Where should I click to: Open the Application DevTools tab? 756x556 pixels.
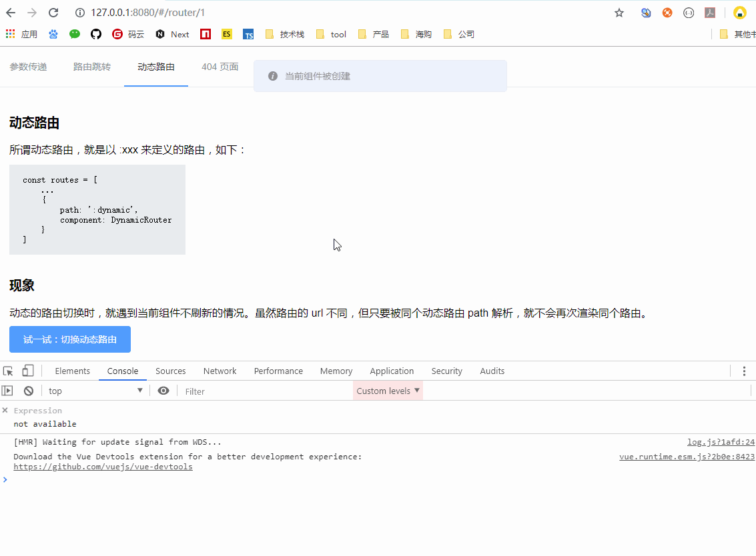point(392,371)
